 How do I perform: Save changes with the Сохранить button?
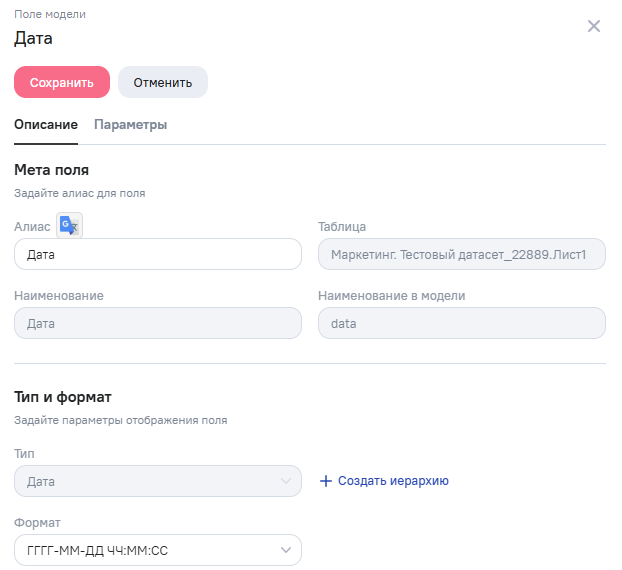pyautogui.click(x=62, y=82)
